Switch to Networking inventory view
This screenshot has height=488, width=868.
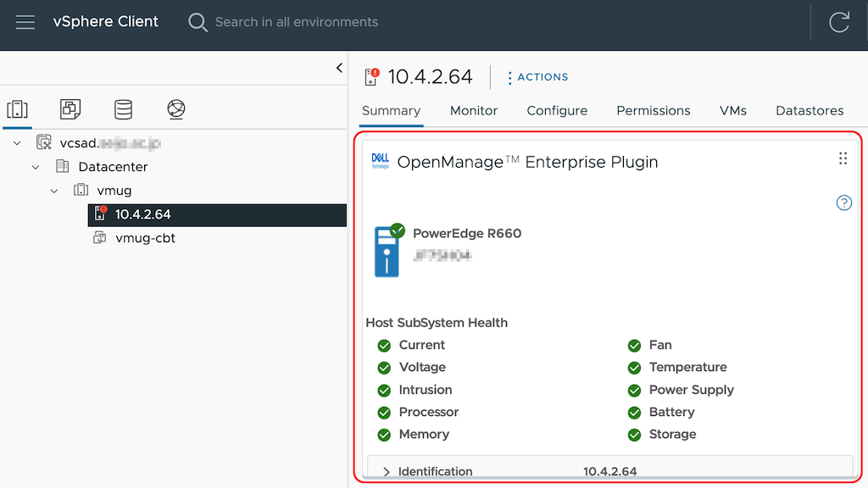176,109
